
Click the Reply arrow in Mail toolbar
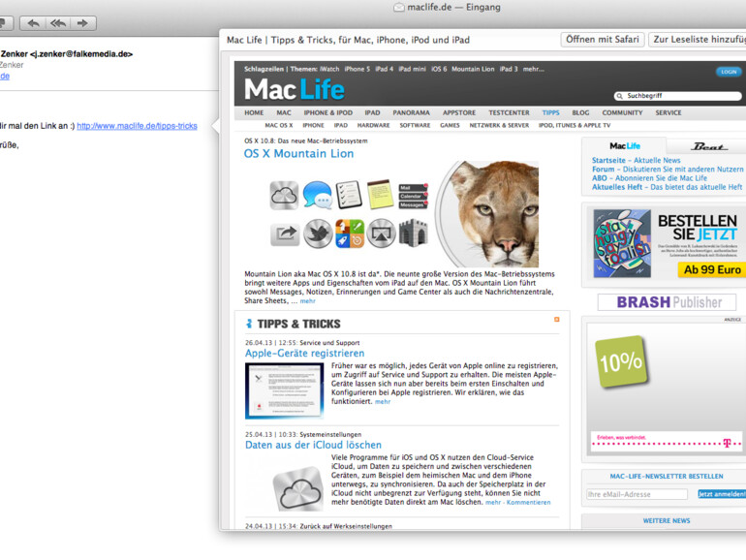point(33,23)
